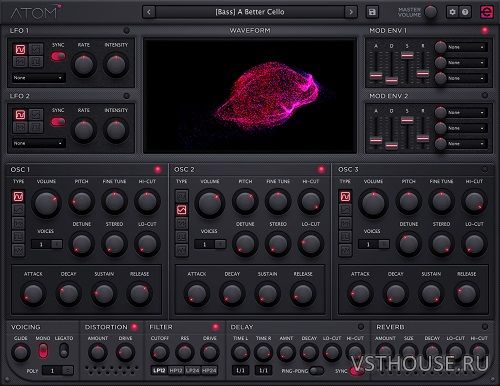
Task: Open bottom destination dropdown in Mod Env 2
Action: click(466, 144)
